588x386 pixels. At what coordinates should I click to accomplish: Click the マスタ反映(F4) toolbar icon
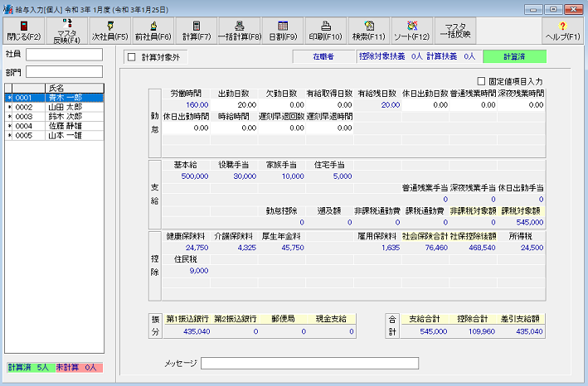click(x=66, y=31)
